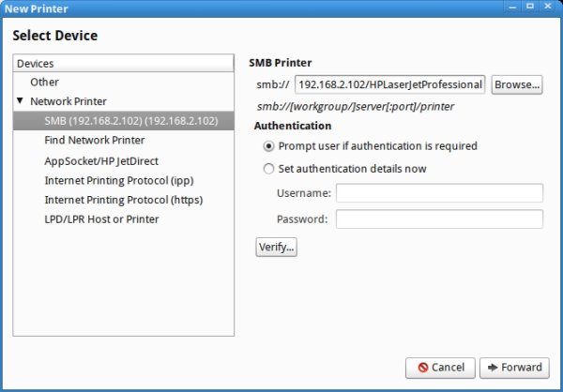563x392 pixels.
Task: Select the SMB (192.168.2.102) device entry
Action: (x=130, y=121)
